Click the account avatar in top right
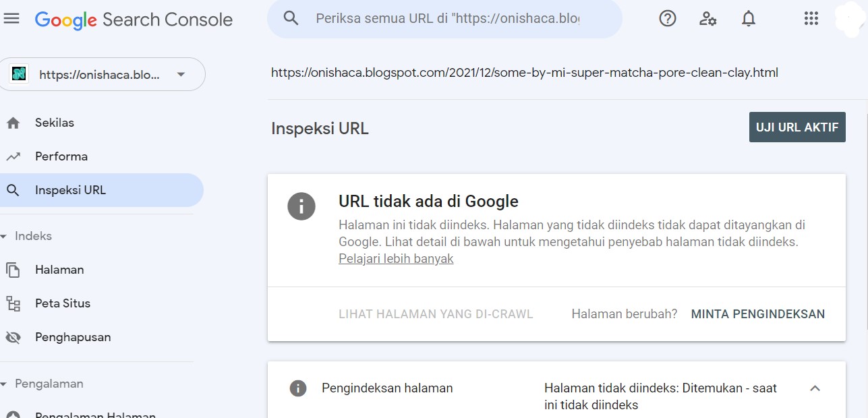The image size is (868, 418). (x=850, y=19)
